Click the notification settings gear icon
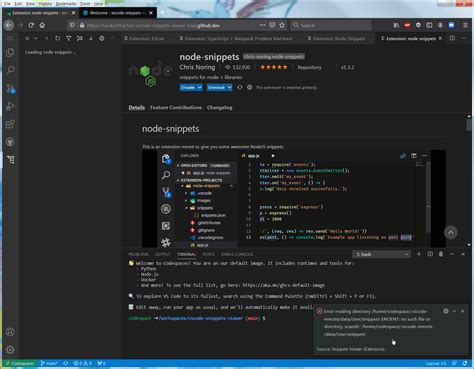Screen dimensions: 474x369 [x=446, y=311]
